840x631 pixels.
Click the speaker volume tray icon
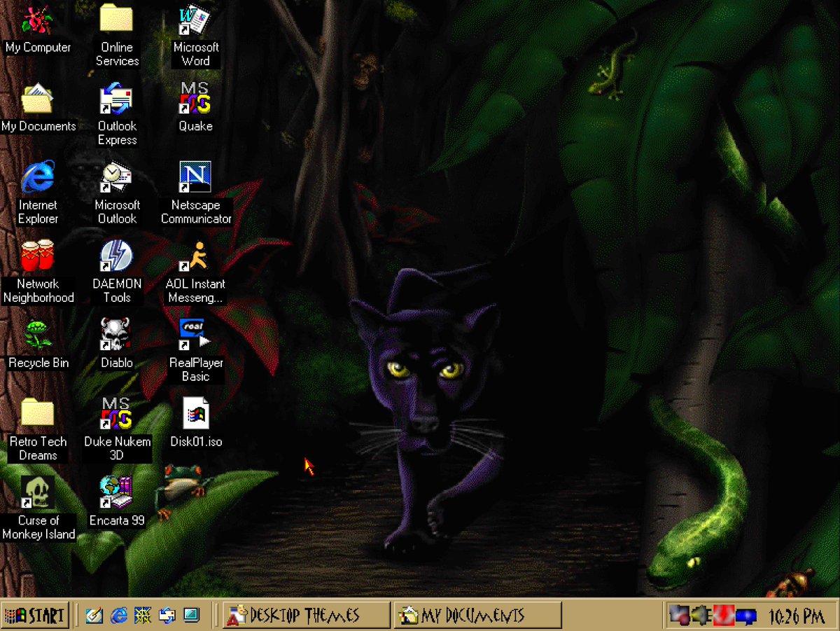pyautogui.click(x=701, y=616)
